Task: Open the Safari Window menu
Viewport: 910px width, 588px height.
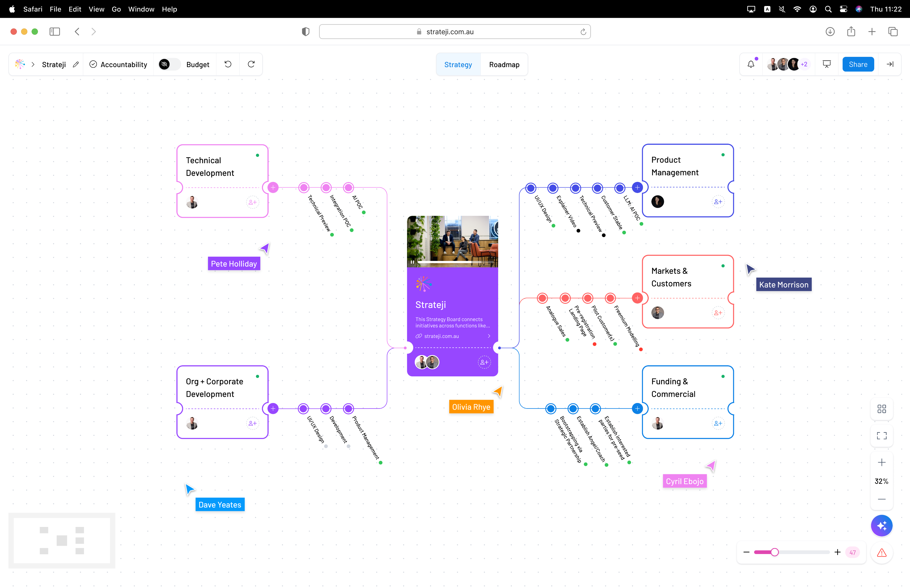Action: click(141, 9)
